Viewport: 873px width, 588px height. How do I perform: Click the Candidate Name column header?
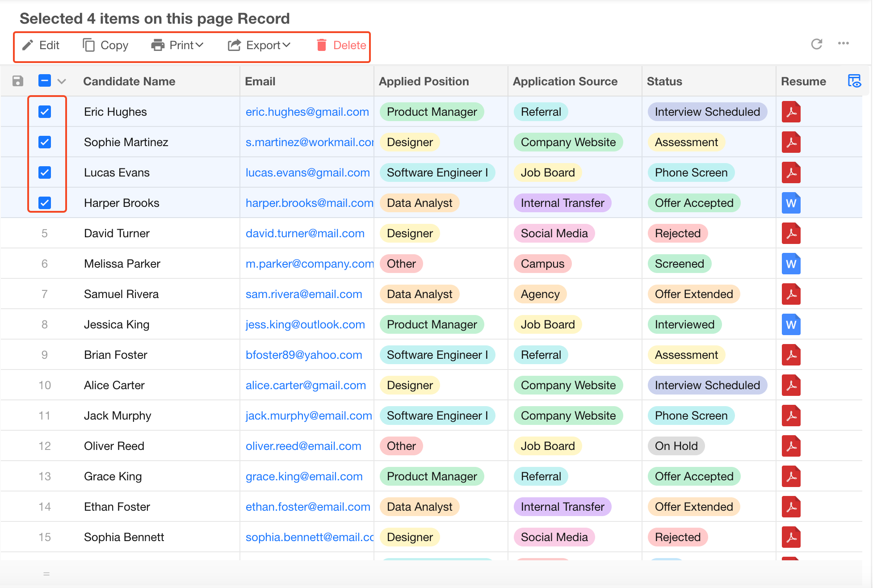point(129,81)
